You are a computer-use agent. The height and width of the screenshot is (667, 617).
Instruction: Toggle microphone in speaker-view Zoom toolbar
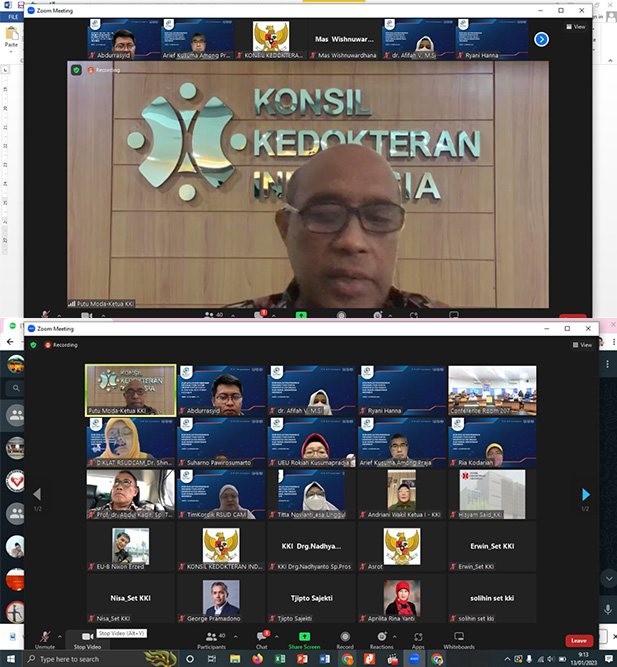click(x=46, y=315)
